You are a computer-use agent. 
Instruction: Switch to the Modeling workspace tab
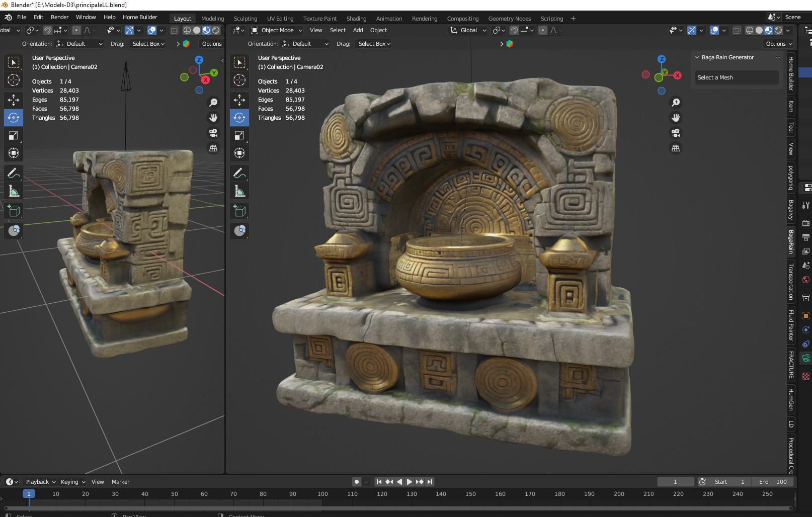[213, 19]
